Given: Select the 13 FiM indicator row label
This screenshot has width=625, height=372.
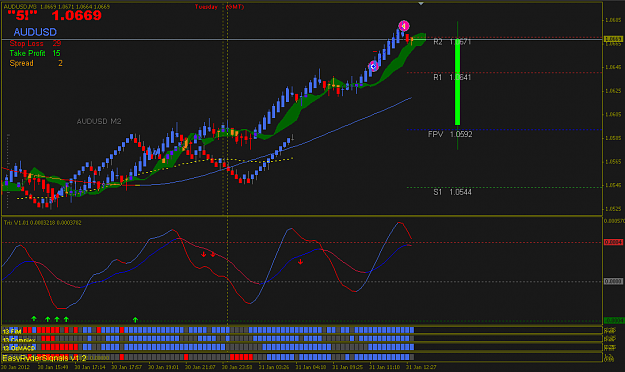Looking at the screenshot, I should point(12,331).
